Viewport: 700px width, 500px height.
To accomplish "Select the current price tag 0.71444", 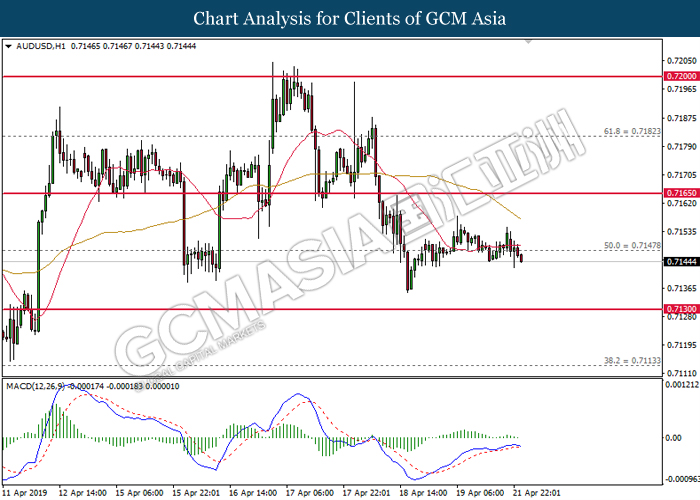I will (682, 262).
